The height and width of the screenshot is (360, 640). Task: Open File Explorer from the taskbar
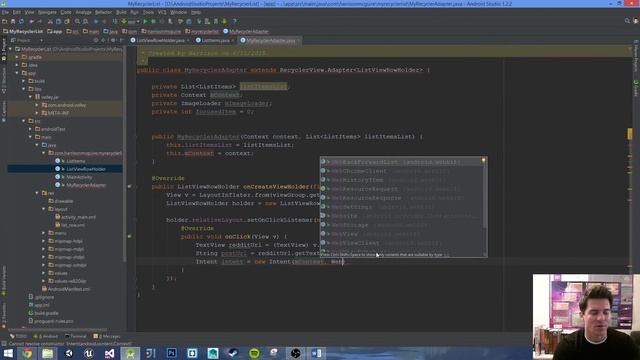coord(48,353)
